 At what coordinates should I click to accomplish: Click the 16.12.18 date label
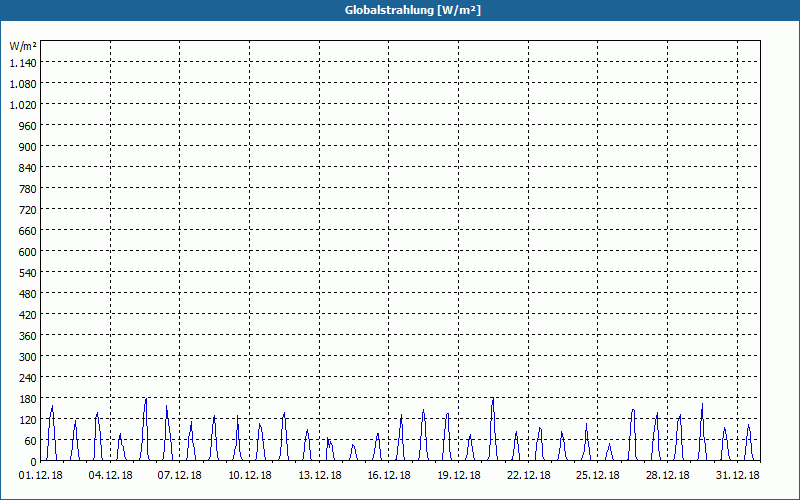[x=389, y=476]
